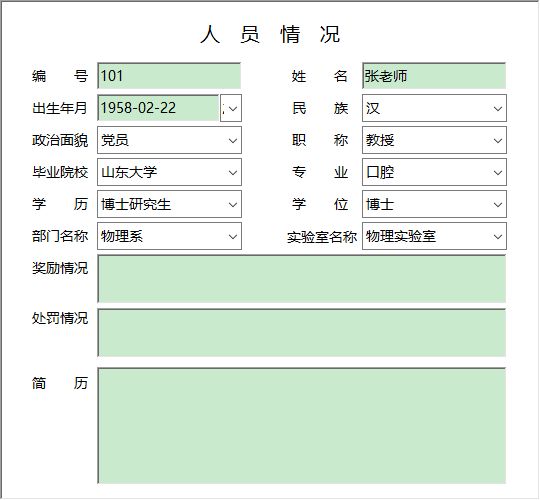Click inside the 处罚情况 text area
540x500 pixels.
pyautogui.click(x=302, y=333)
